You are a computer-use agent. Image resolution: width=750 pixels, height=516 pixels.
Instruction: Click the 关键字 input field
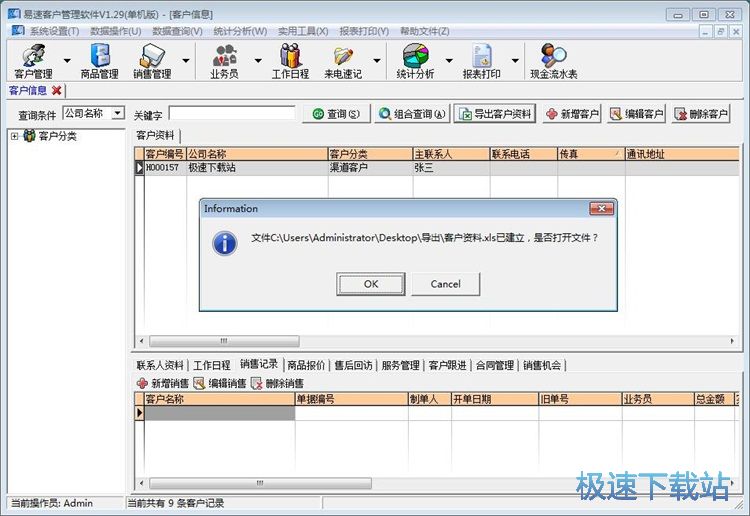coord(232,114)
